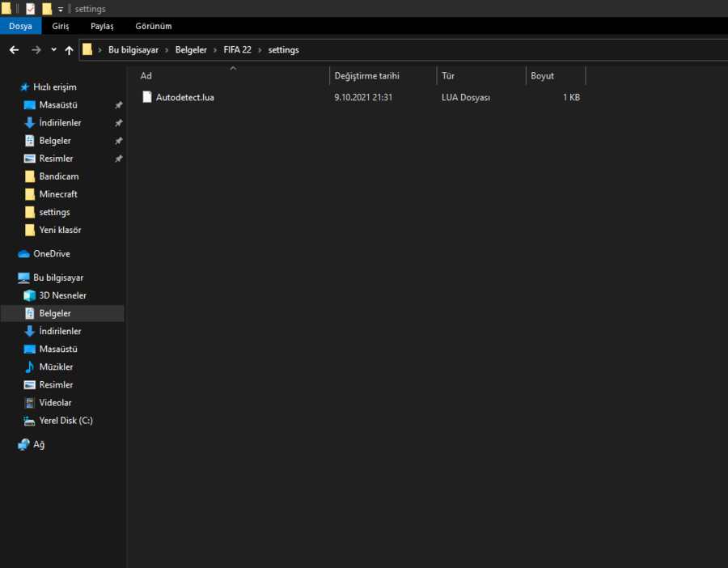Open the Paylaş ribbon tab
The width and height of the screenshot is (728, 568).
click(x=102, y=26)
